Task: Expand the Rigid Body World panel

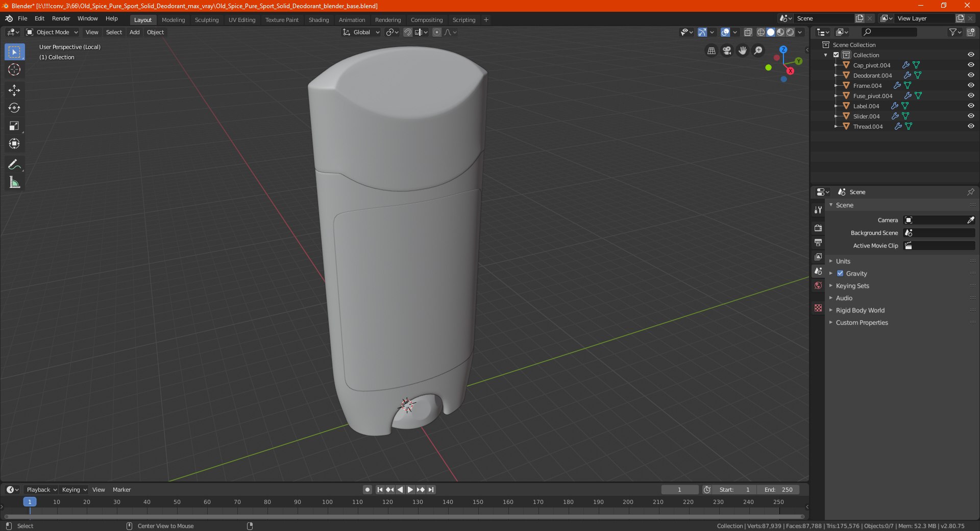Action: tap(860, 310)
